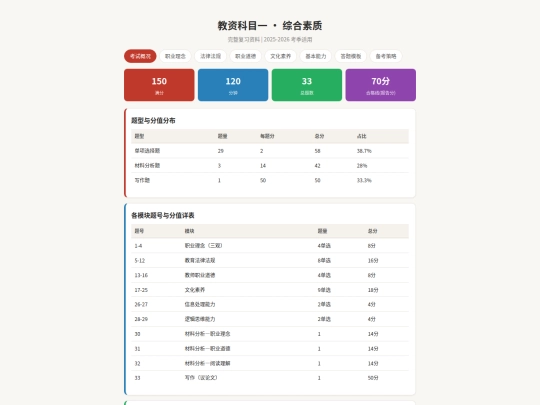Screen dimensions: 540x405
Task: Click the 50分 score cell
Action: pos(373,378)
